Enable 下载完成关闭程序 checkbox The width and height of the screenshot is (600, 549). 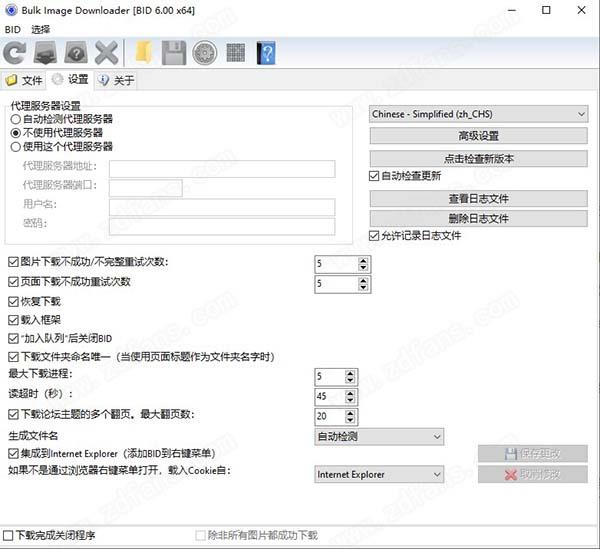8,536
